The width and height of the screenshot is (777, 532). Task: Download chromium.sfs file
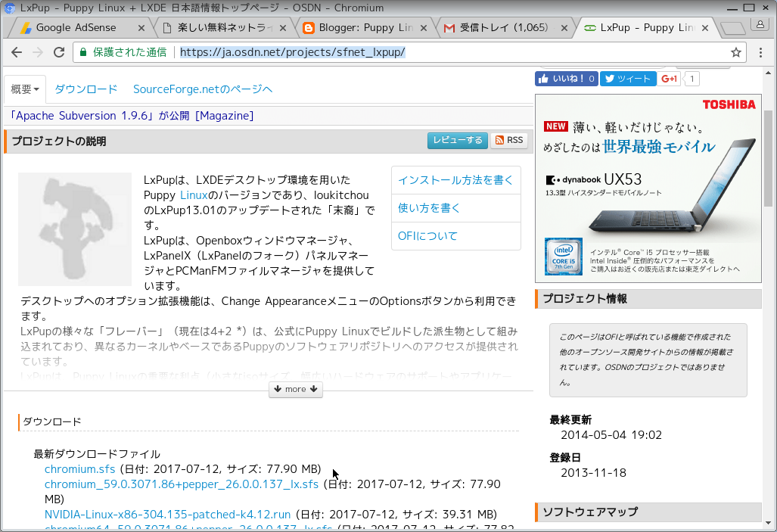pyautogui.click(x=79, y=469)
